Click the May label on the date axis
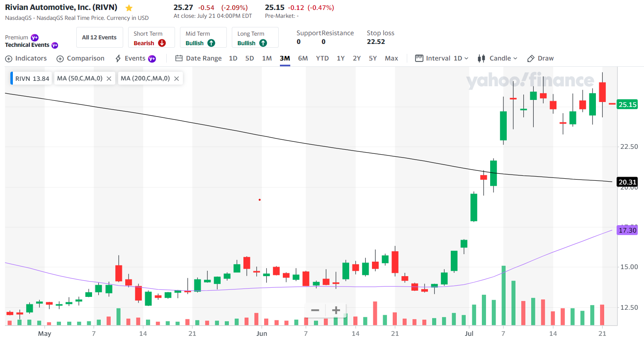 click(44, 333)
